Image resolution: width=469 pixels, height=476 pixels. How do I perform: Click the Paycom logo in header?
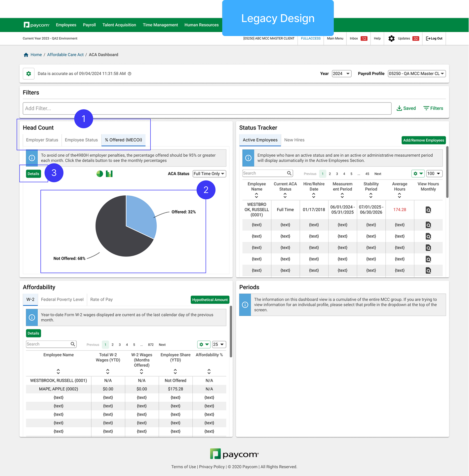tap(36, 25)
